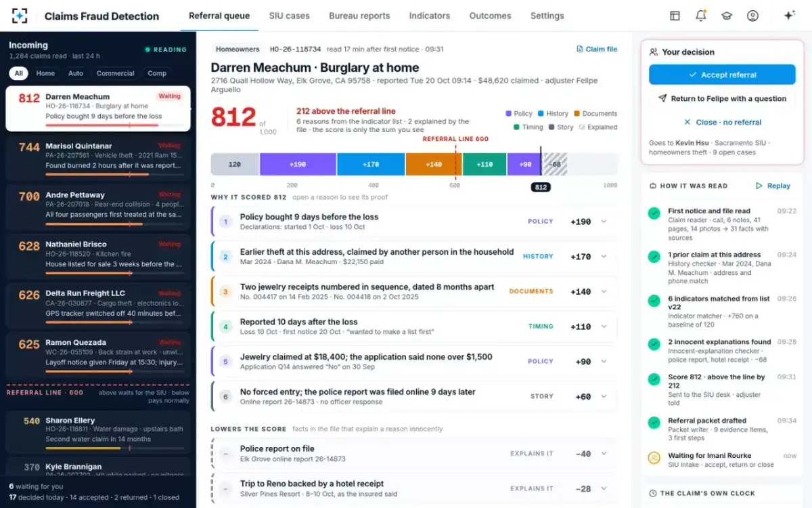812x508 pixels.
Task: Click check icon for 2 innocent explanations found
Action: tap(654, 344)
